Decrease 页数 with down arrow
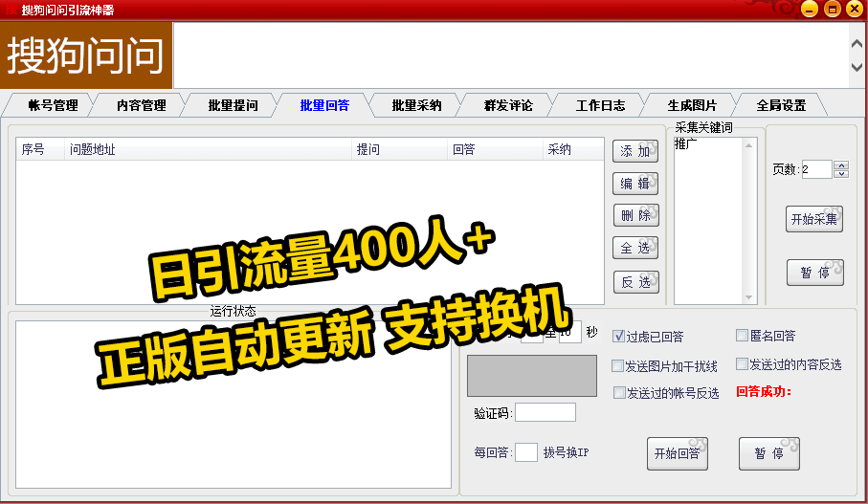The height and width of the screenshot is (504, 868). (841, 174)
